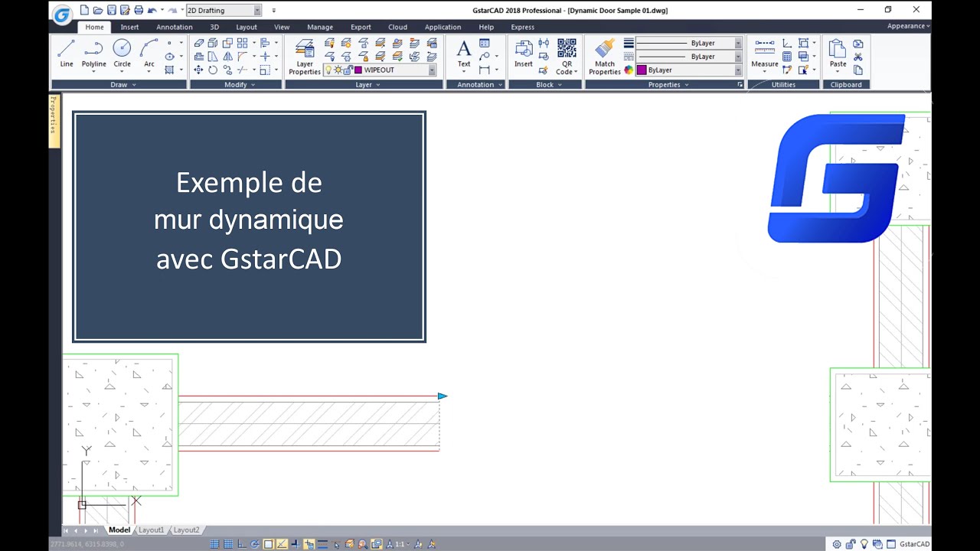The height and width of the screenshot is (551, 980).
Task: Toggle the layer on/off lightbulb icon
Action: [328, 70]
